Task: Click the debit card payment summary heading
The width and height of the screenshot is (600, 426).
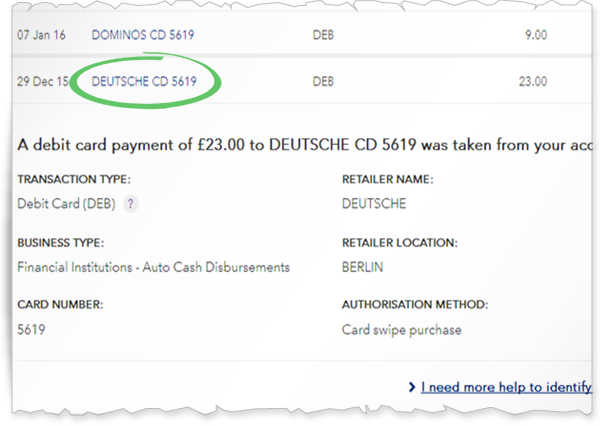Action: [x=305, y=145]
